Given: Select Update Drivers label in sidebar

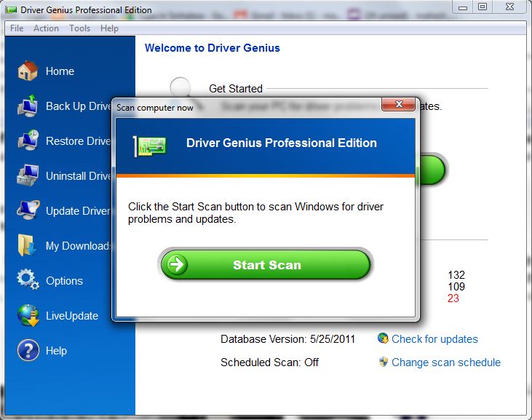Looking at the screenshot, I should click(x=79, y=210).
